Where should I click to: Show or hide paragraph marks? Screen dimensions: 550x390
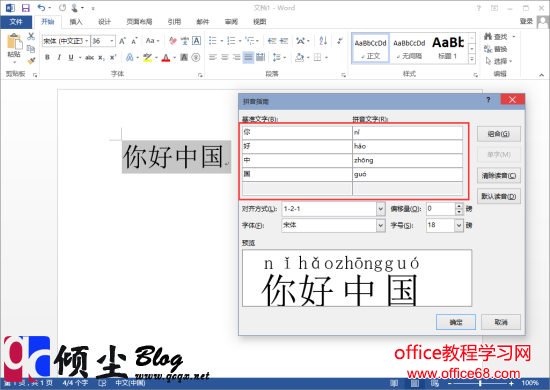coord(340,41)
